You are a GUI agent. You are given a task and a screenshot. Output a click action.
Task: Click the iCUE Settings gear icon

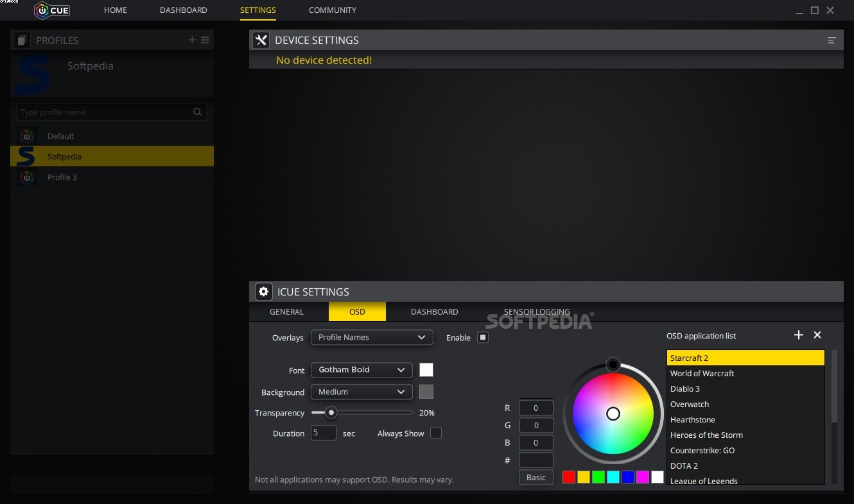click(x=263, y=291)
